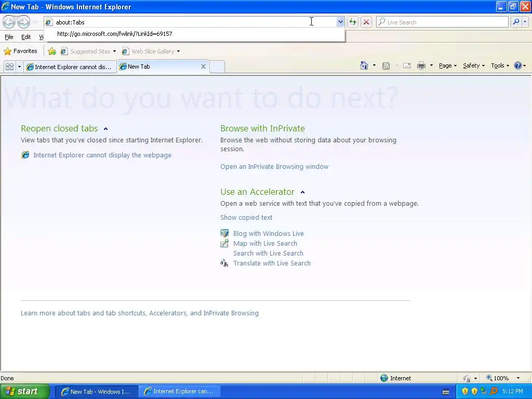Click the Add to Favorites Bar icon
The width and height of the screenshot is (532, 399).
tap(52, 51)
